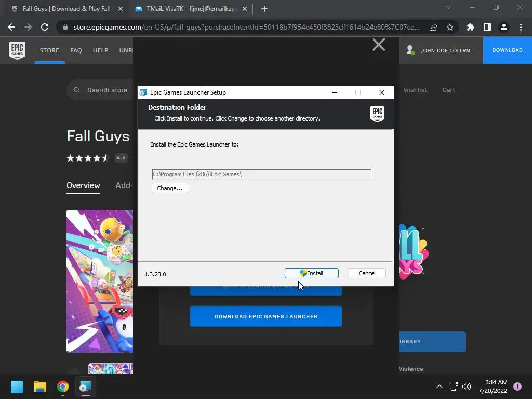Toggle the Chrome side panel icon
The width and height of the screenshot is (532, 399).
click(x=487, y=27)
